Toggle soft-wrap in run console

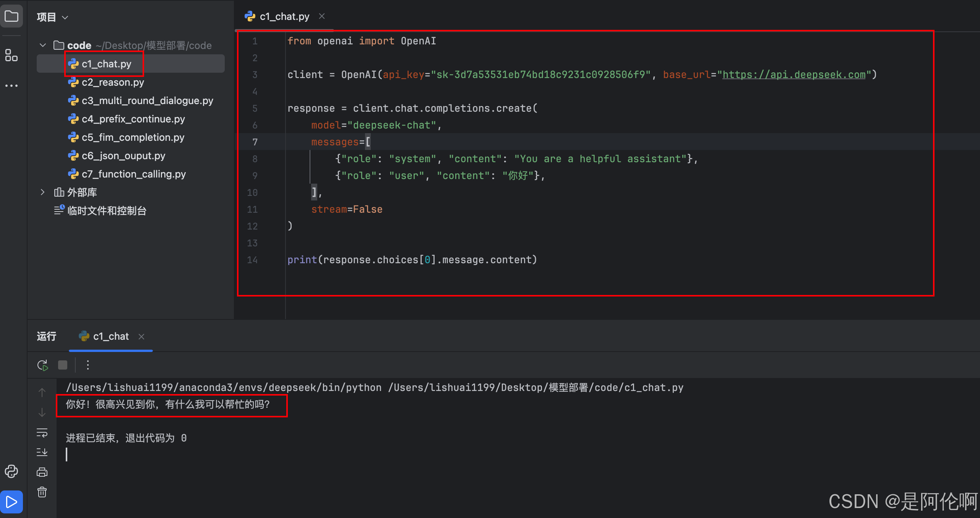pyautogui.click(x=42, y=433)
